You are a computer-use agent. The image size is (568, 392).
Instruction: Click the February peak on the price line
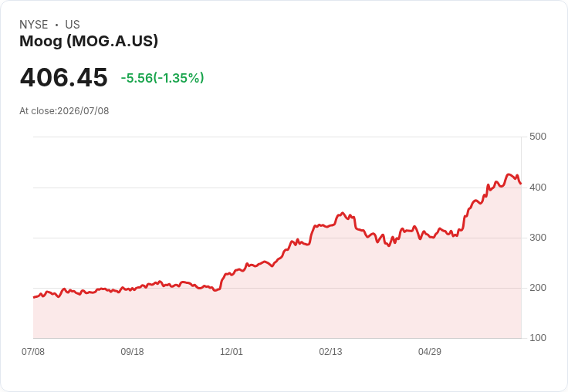(x=343, y=214)
